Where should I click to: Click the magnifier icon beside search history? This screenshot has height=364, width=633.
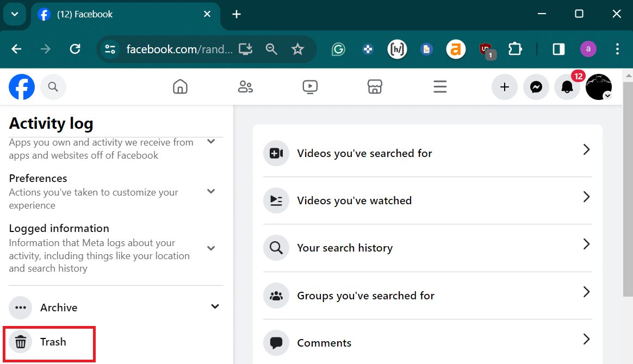(276, 248)
